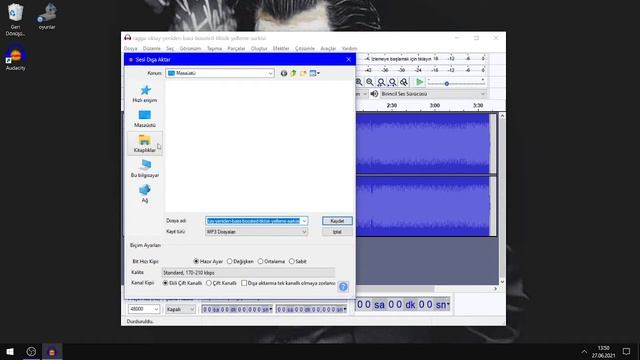Go up one folder level icon
The height and width of the screenshot is (360, 640).
[293, 73]
